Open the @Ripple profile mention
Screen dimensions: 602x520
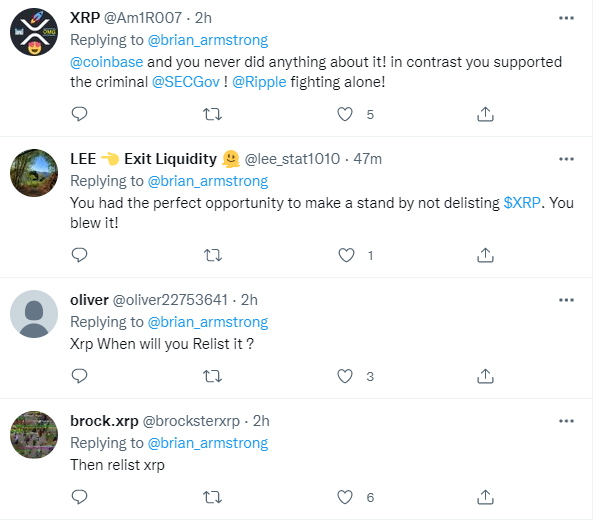click(258, 82)
